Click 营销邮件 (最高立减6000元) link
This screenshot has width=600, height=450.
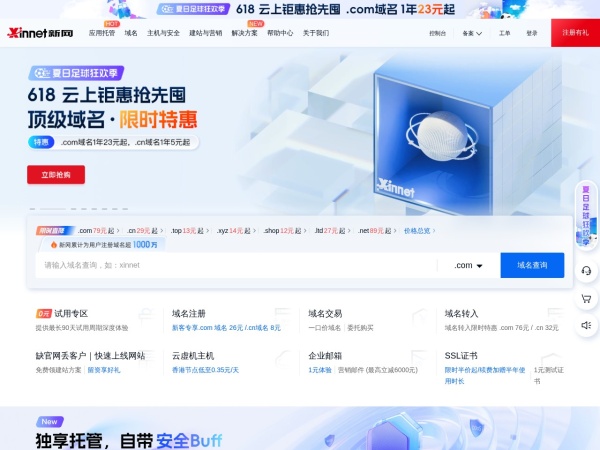click(378, 370)
